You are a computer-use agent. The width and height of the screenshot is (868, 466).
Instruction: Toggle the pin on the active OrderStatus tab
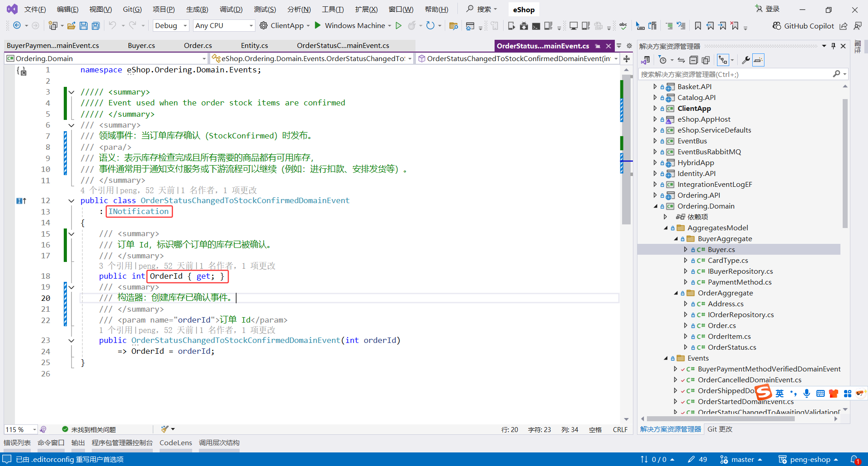[598, 46]
